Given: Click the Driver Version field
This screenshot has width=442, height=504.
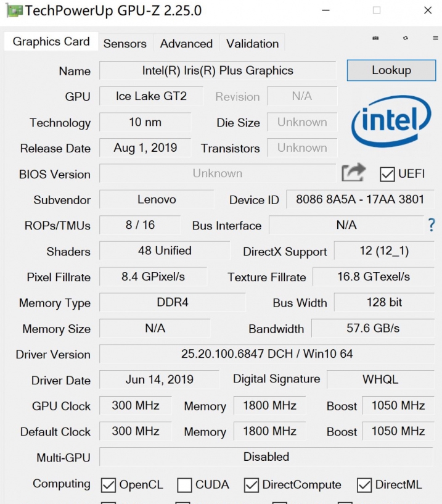Looking at the screenshot, I should (x=266, y=354).
